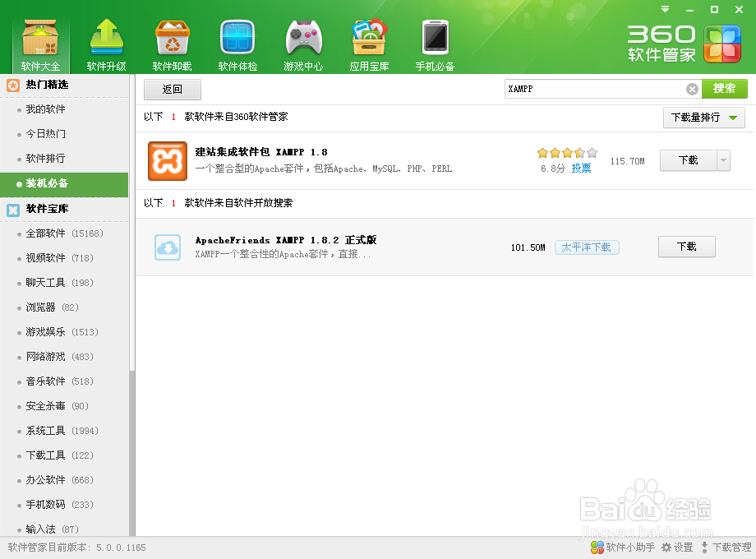Screen dimensions: 756x559
Task: Open the 手机必备 mobile essentials icon
Action: tap(435, 45)
